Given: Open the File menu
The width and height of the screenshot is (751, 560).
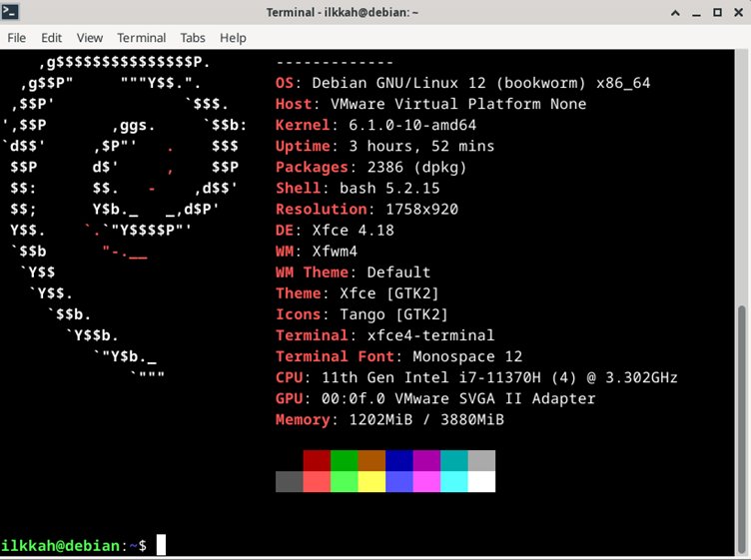Looking at the screenshot, I should tap(17, 38).
